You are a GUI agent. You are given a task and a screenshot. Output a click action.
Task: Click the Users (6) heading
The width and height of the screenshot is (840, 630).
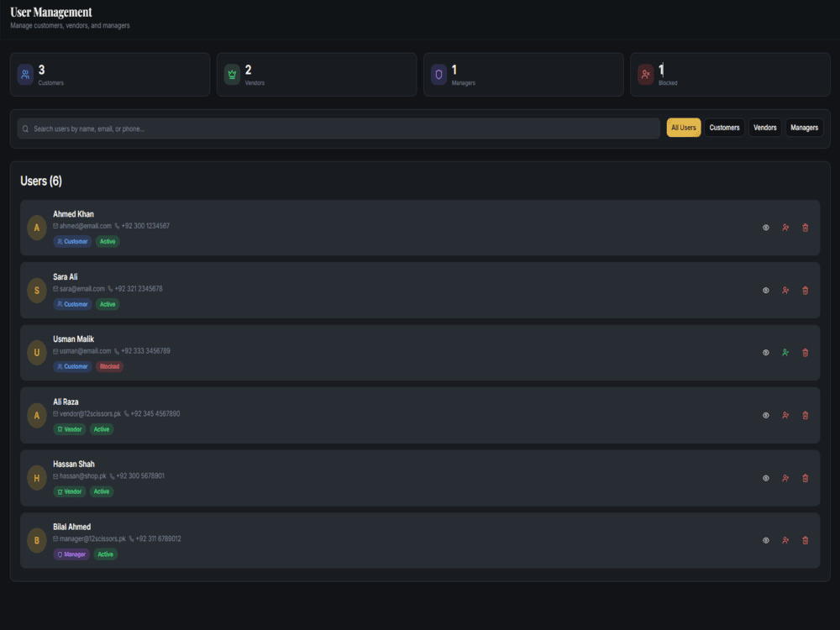point(41,181)
